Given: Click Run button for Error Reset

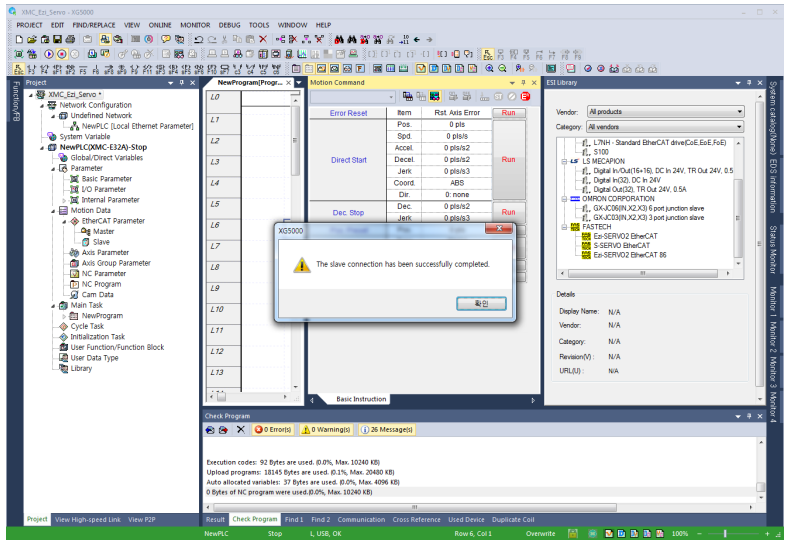Looking at the screenshot, I should (x=508, y=113).
